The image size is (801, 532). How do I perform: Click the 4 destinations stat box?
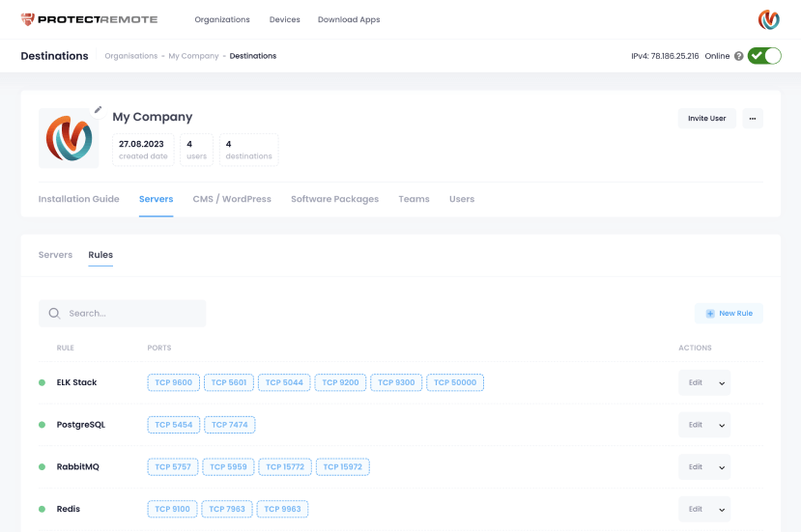point(248,150)
